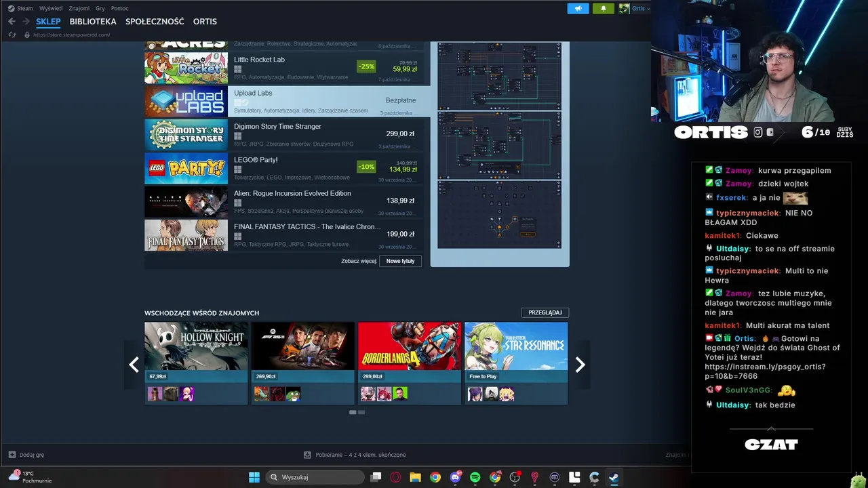The image size is (868, 488).
Task: Click instream.ly link in chat
Action: (765, 371)
